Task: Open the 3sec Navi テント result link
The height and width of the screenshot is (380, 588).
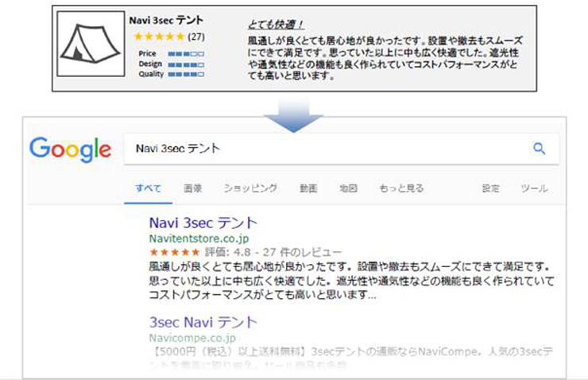Action: click(203, 322)
